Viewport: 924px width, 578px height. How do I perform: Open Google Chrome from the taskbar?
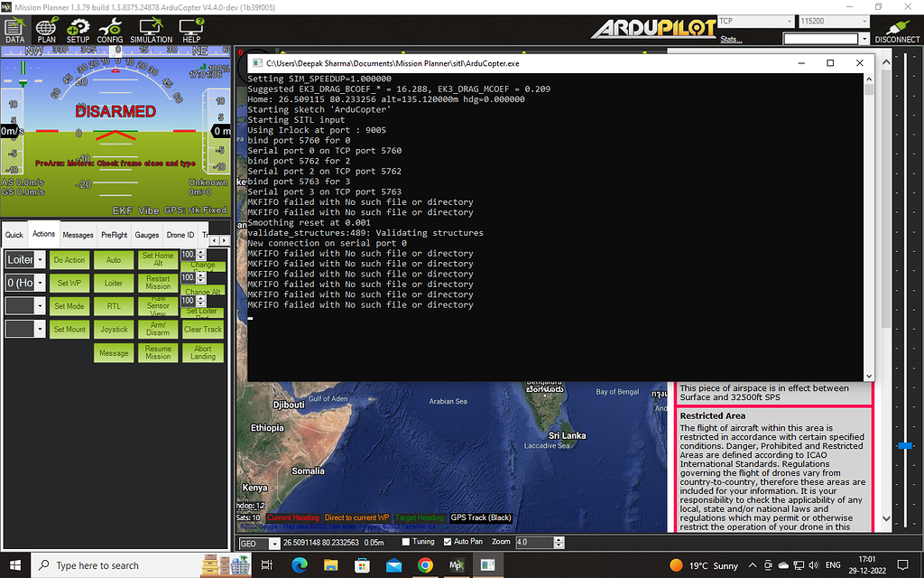tap(425, 564)
